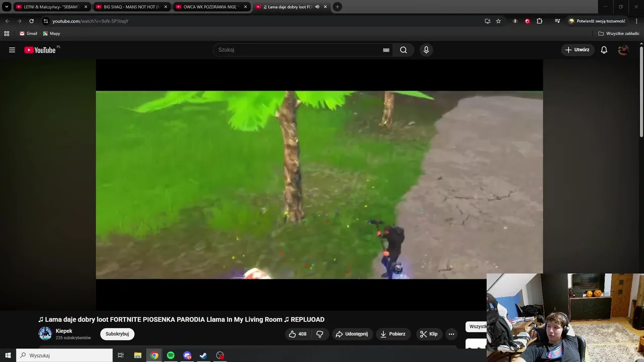Open Steam from the taskbar

pyautogui.click(x=203, y=355)
